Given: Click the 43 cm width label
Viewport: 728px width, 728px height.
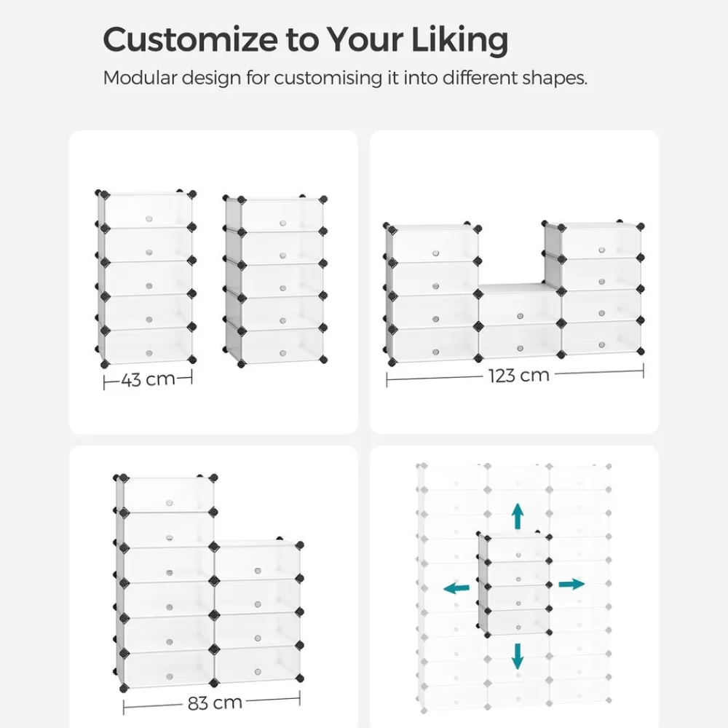Looking at the screenshot, I should pos(149,379).
